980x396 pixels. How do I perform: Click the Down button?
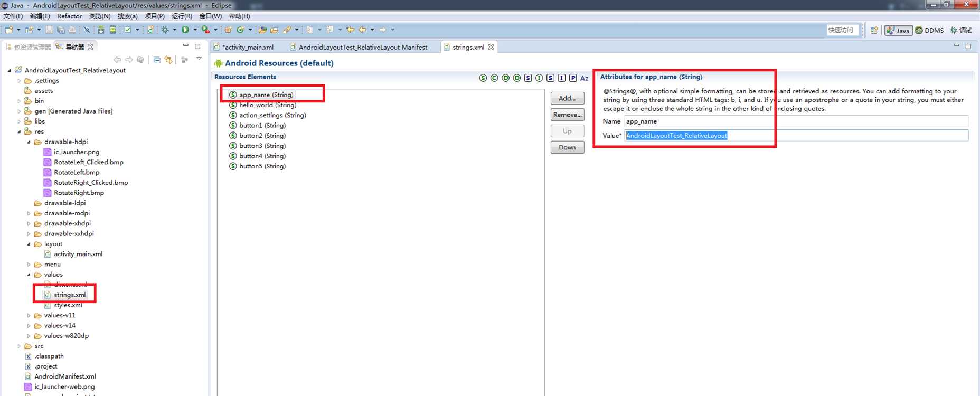pyautogui.click(x=567, y=147)
